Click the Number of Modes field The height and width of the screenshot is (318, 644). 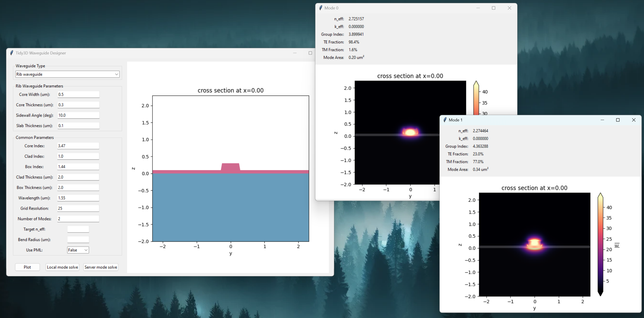coord(78,219)
